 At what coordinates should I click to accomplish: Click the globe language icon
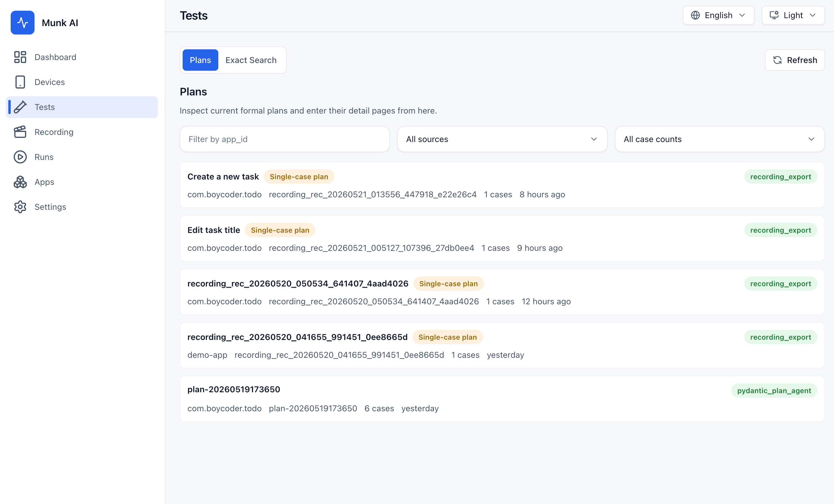tap(695, 15)
